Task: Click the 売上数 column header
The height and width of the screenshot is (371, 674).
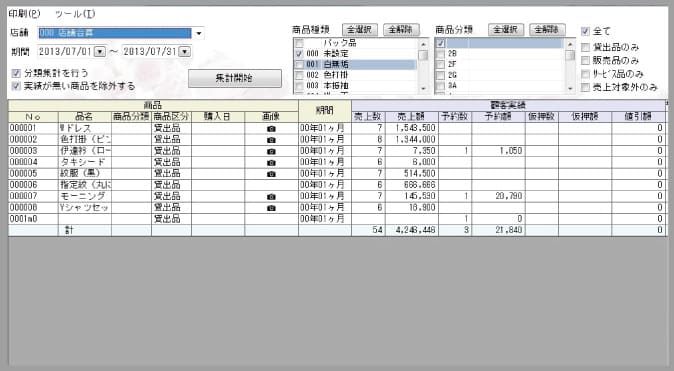Action: coord(368,117)
